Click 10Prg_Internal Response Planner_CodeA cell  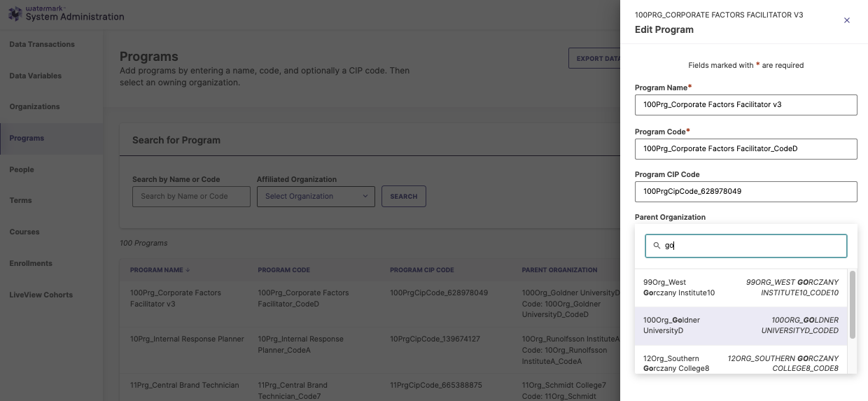[300, 344]
